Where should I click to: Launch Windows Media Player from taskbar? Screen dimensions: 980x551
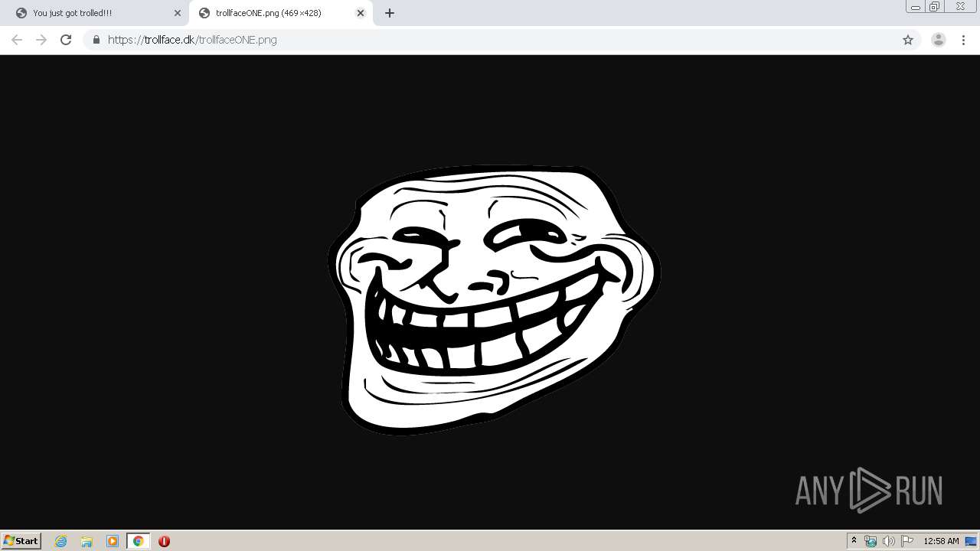(113, 541)
